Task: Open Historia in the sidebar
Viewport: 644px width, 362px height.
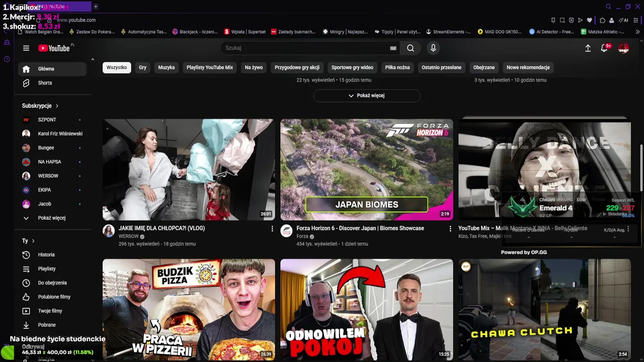Action: tap(52, 255)
